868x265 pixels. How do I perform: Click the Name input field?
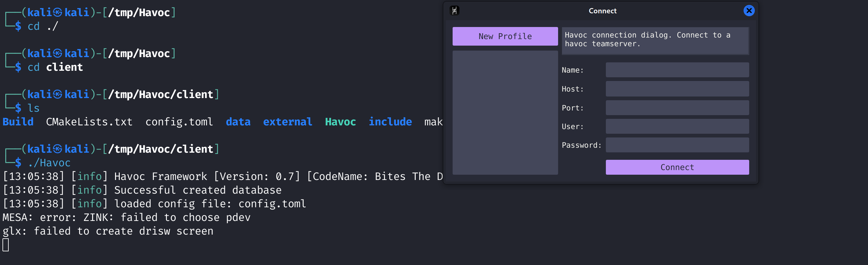pyautogui.click(x=677, y=70)
